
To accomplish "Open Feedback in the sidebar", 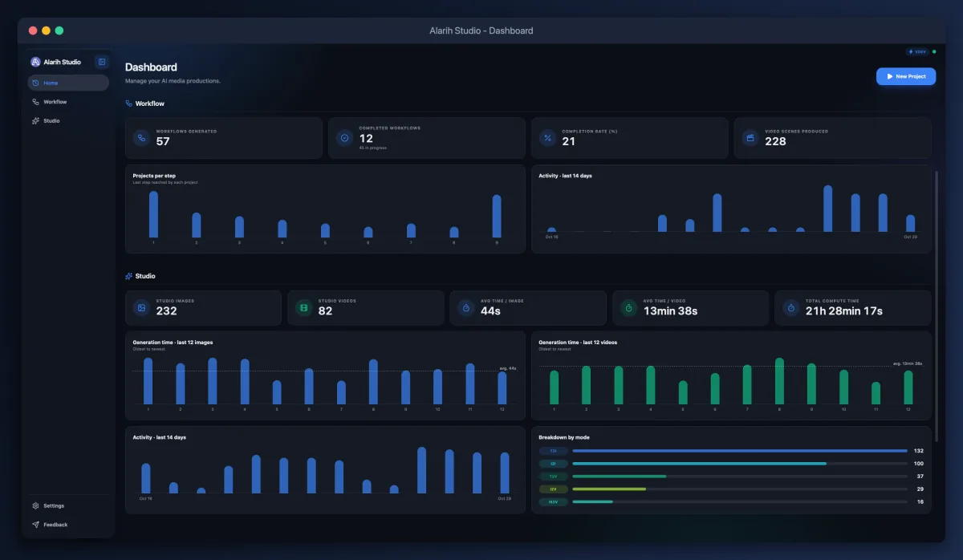I will pyautogui.click(x=68, y=525).
